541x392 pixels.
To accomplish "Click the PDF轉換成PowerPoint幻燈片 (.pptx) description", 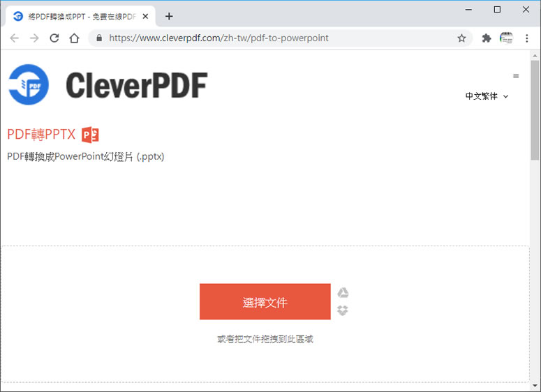I will coord(86,157).
